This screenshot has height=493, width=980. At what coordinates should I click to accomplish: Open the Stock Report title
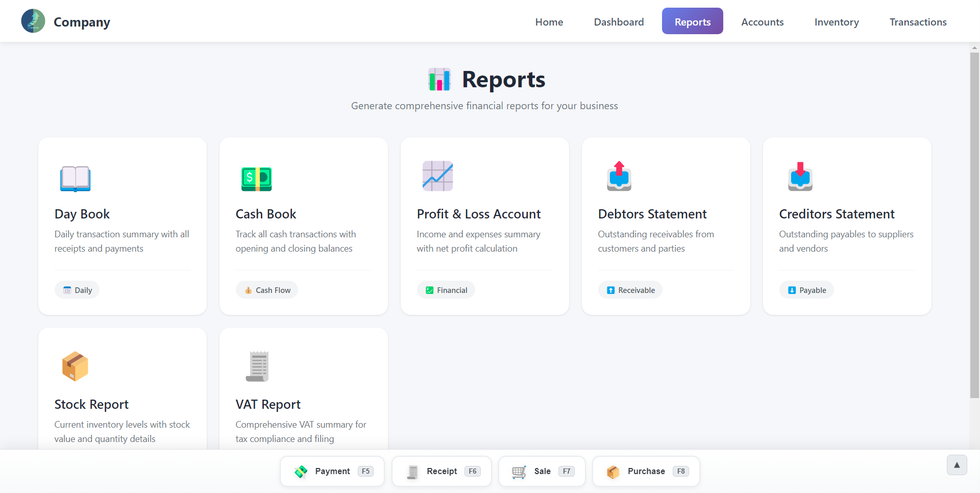pos(91,404)
